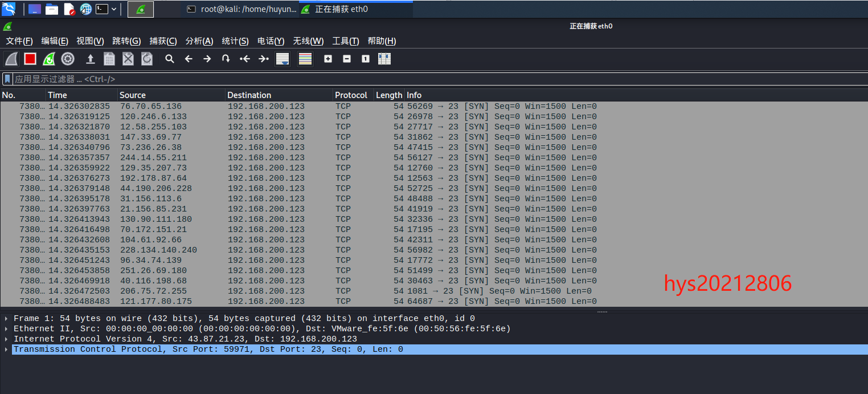Launch the terminal emulator from the taskbar
Viewport: 868px width, 394px height.
[102, 9]
